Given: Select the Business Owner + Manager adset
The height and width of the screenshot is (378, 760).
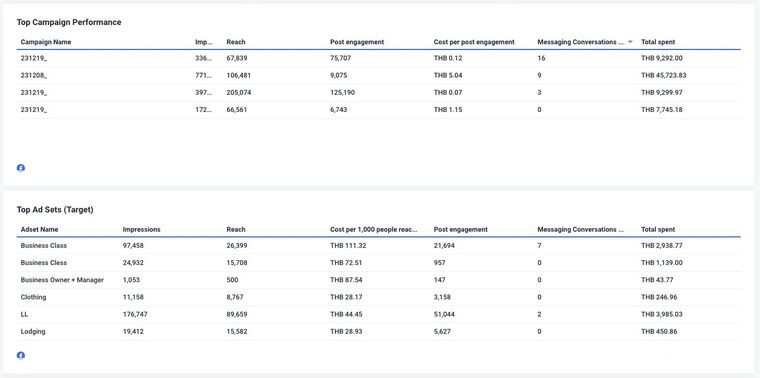Looking at the screenshot, I should pos(62,280).
